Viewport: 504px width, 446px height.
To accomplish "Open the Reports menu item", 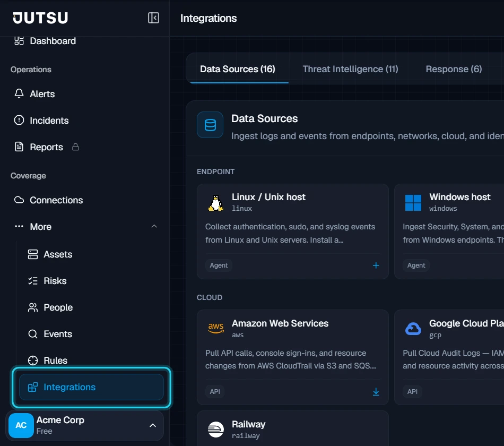I will tap(46, 147).
